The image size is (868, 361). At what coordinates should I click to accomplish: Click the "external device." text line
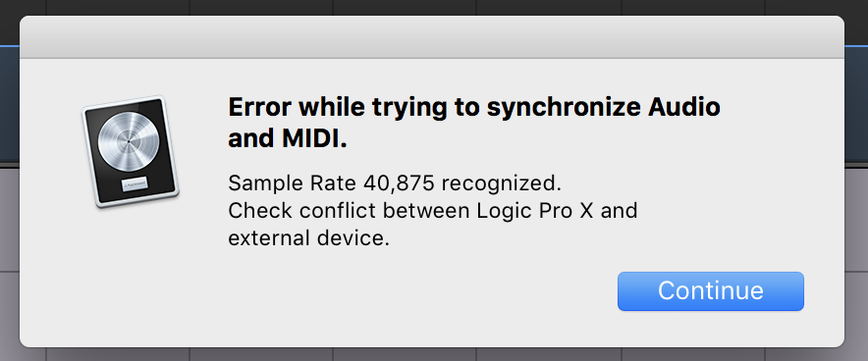(309, 238)
